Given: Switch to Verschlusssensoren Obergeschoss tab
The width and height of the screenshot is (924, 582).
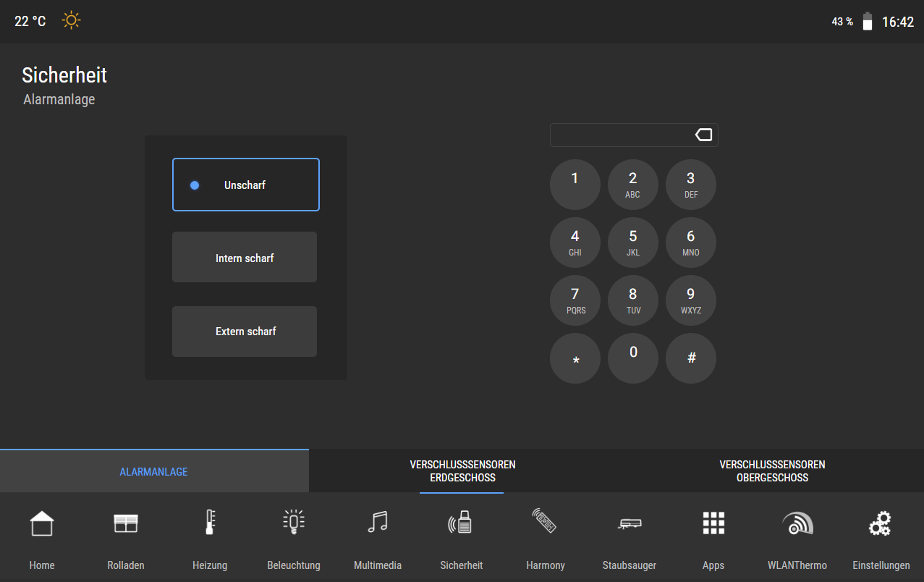Looking at the screenshot, I should [772, 471].
